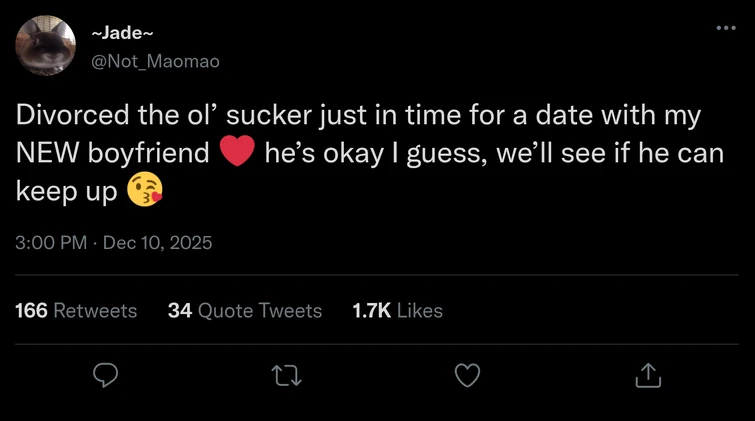Open the share tweet icon
755x421 pixels.
(647, 376)
